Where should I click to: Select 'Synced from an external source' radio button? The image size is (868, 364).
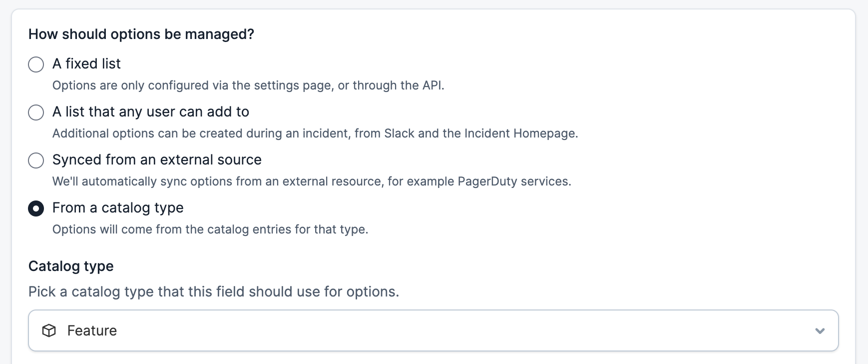(36, 160)
